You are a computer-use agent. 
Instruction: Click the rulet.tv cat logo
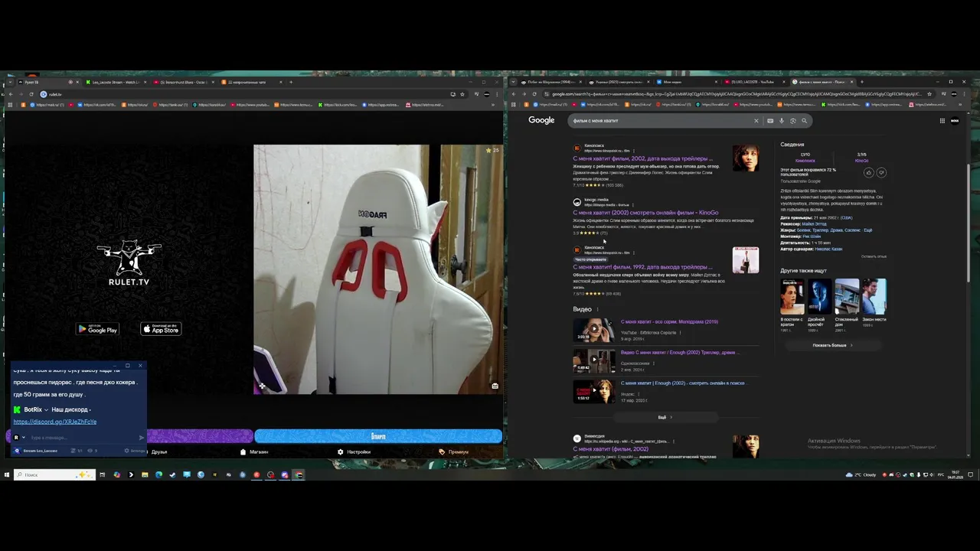129,263
